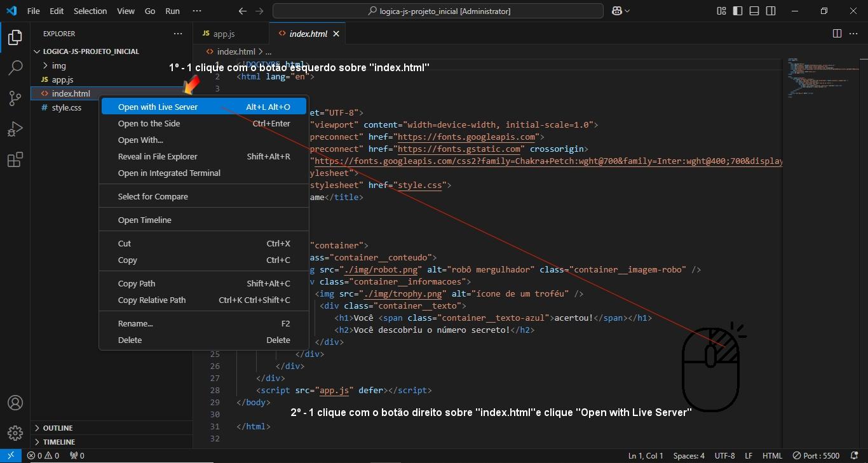Image resolution: width=868 pixels, height=463 pixels.
Task: Open the Explorer view in activity bar
Action: (15, 37)
